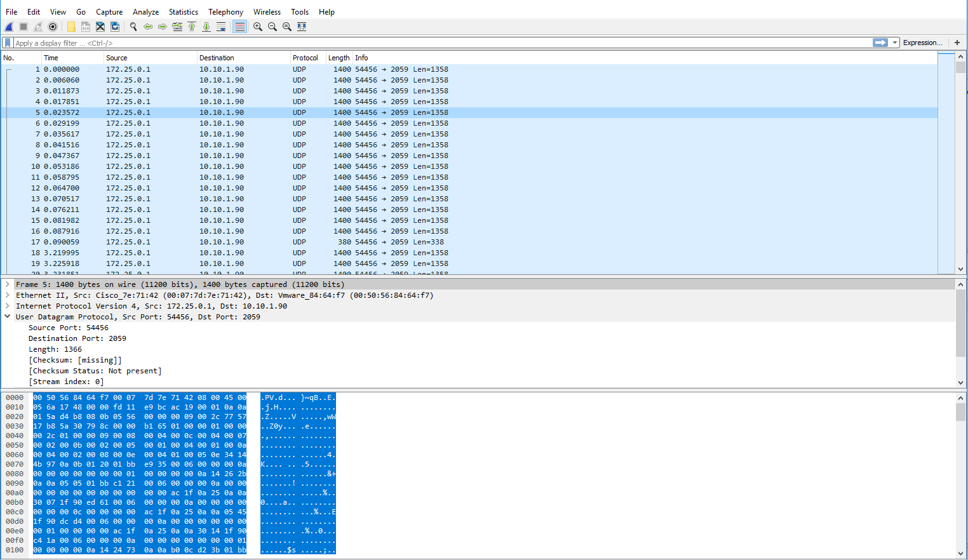Expand the Frame 5 details row
This screenshot has height=560, width=968.
tap(8, 284)
